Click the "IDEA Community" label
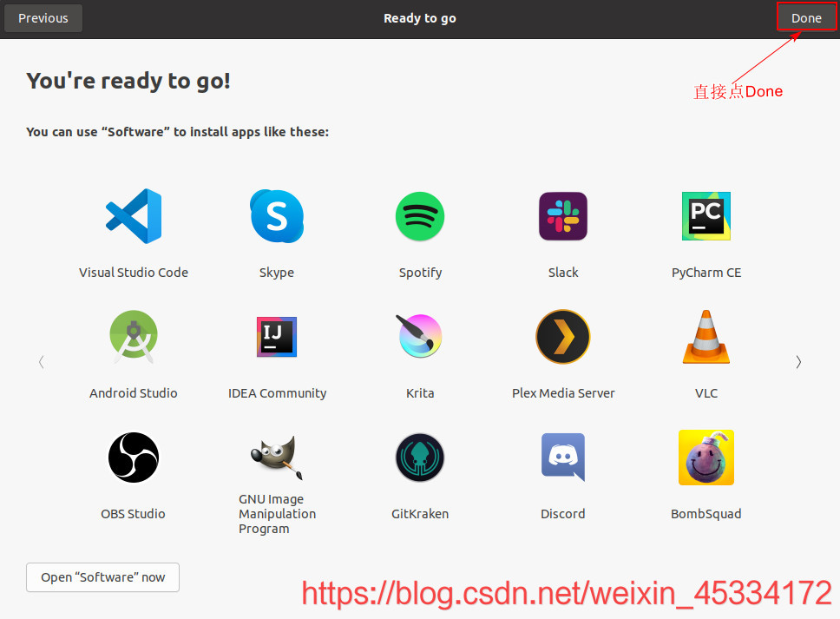Image resolution: width=840 pixels, height=619 pixels. tap(277, 393)
